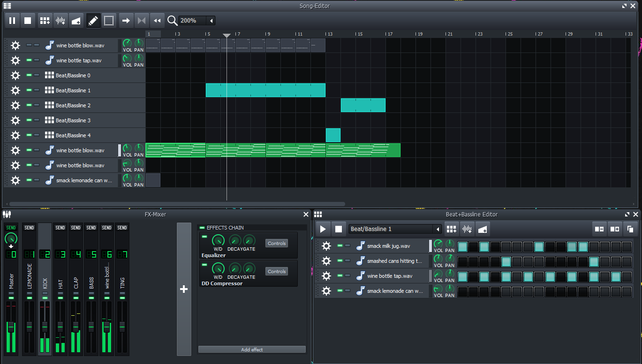Image resolution: width=642 pixels, height=364 pixels.
Task: Open gear menu for wine bottle tap.wav in Song-Editor
Action: [15, 60]
